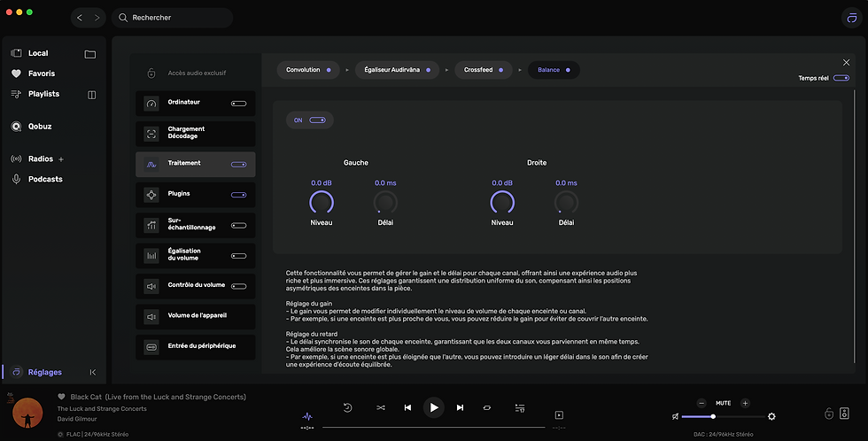Switch to the Égaliseur Audirvāna step
This screenshot has height=441, width=868.
(397, 70)
